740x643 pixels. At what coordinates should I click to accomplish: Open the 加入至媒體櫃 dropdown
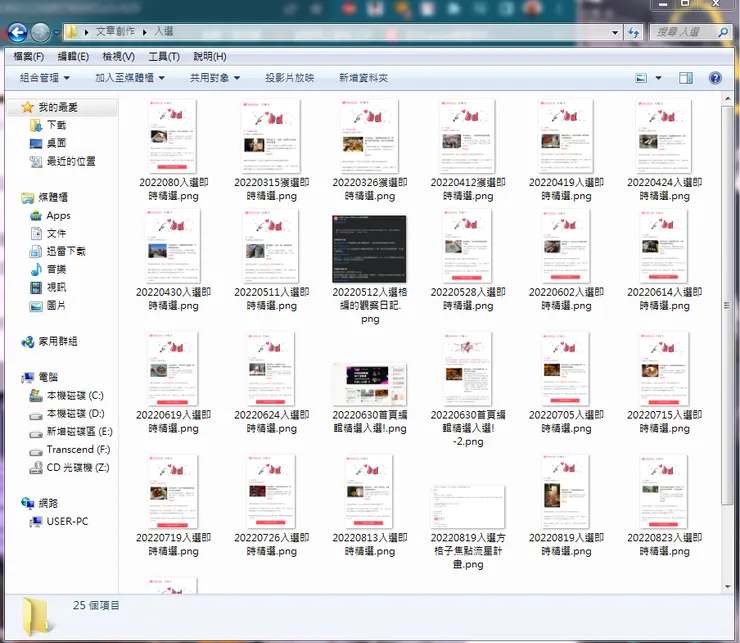pyautogui.click(x=130, y=78)
